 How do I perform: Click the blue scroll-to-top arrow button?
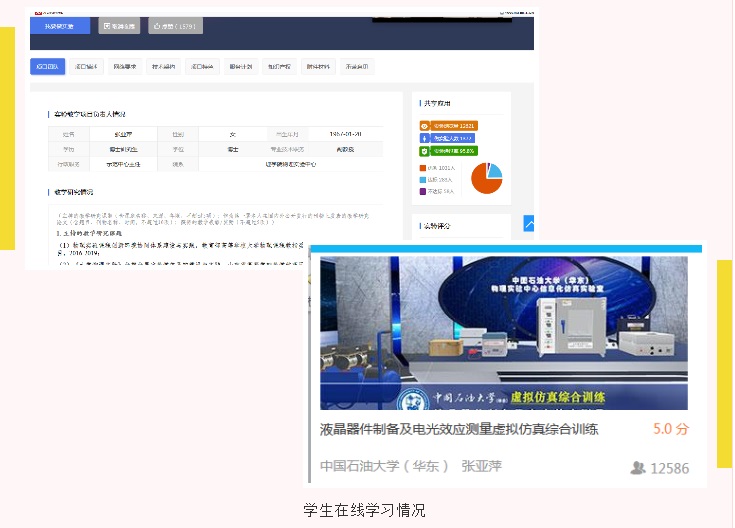tap(529, 224)
